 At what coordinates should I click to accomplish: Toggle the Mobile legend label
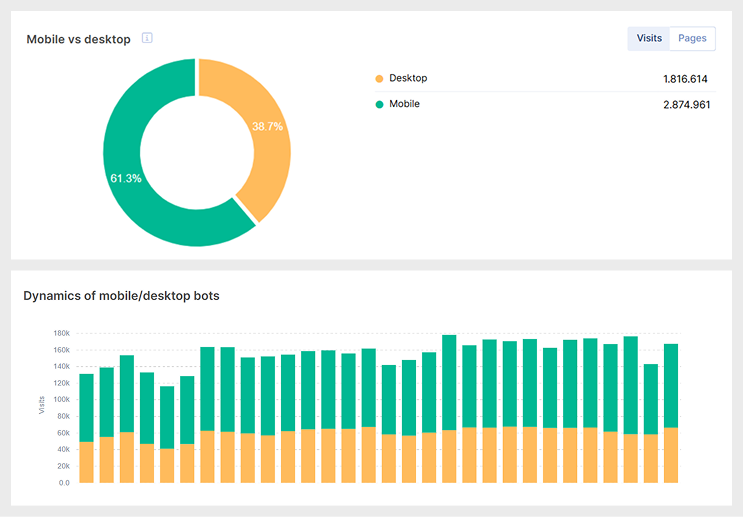pyautogui.click(x=404, y=104)
